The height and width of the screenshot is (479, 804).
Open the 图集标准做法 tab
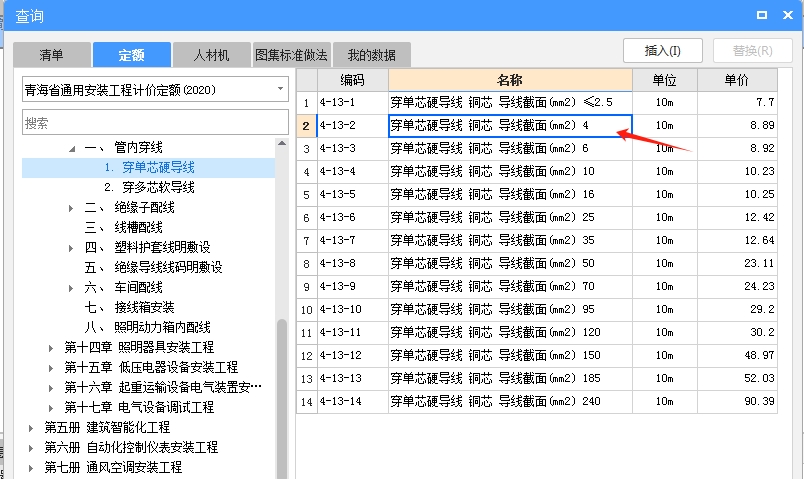[291, 55]
